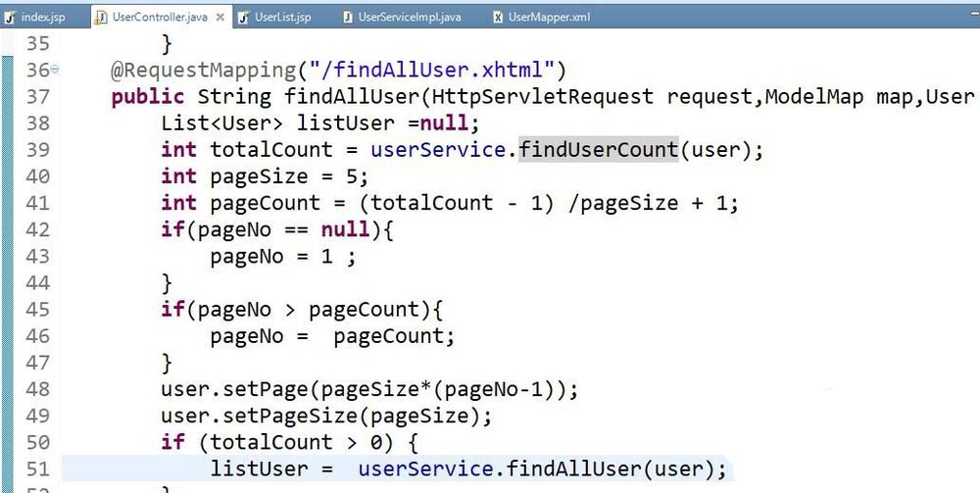This screenshot has height=493, width=980.
Task: Click line number 45 in the gutter
Action: point(36,309)
